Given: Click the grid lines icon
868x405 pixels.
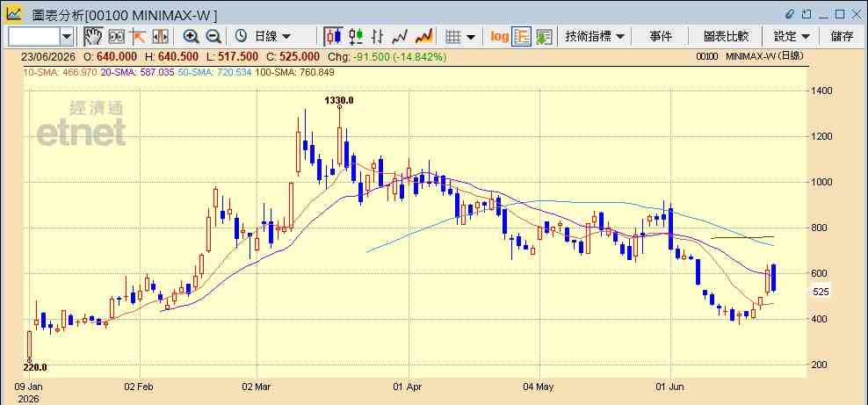Looking at the screenshot, I should (x=453, y=37).
